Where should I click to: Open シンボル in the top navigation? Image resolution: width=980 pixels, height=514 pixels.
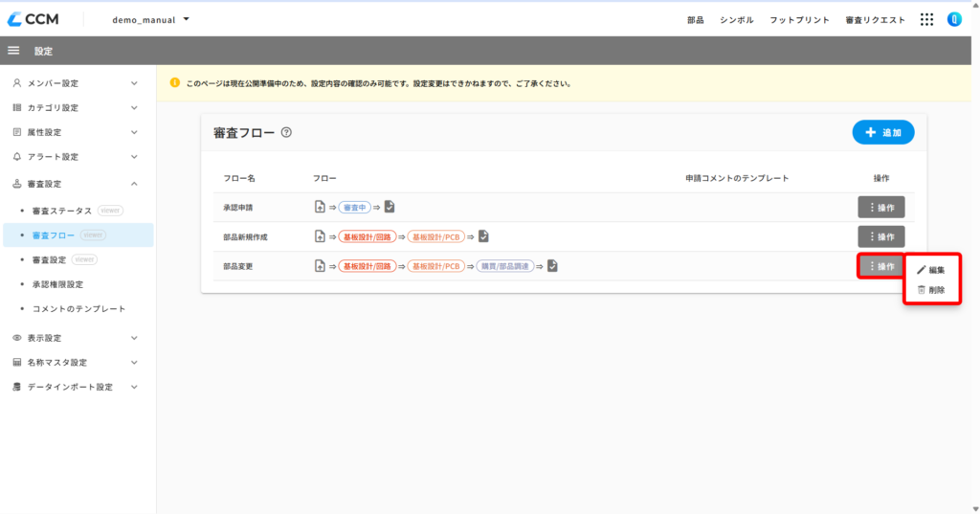coord(737,20)
